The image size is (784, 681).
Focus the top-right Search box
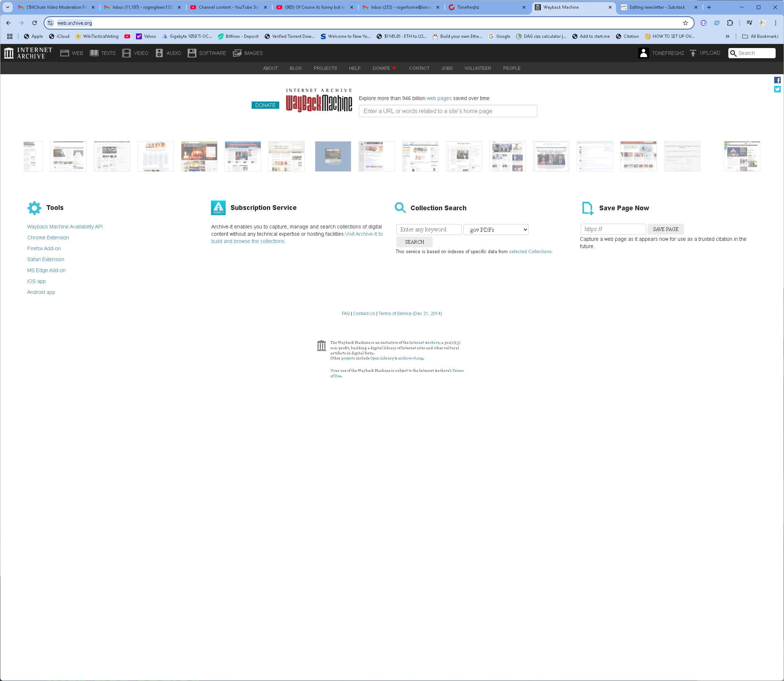click(x=752, y=53)
